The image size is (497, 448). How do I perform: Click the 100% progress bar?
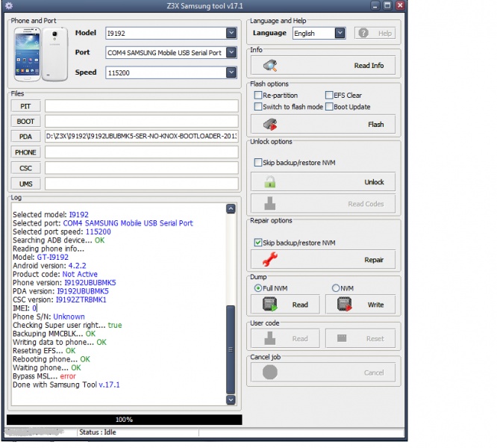[x=124, y=420]
